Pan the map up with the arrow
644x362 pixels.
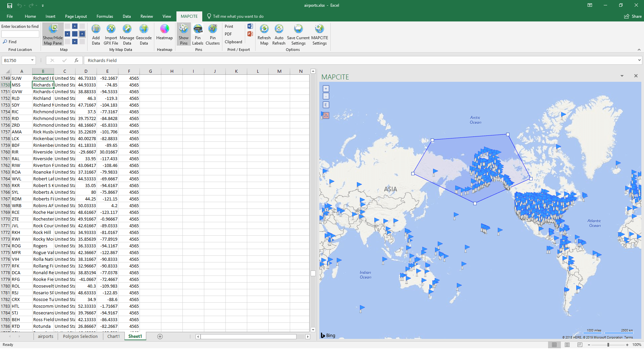(x=75, y=26)
